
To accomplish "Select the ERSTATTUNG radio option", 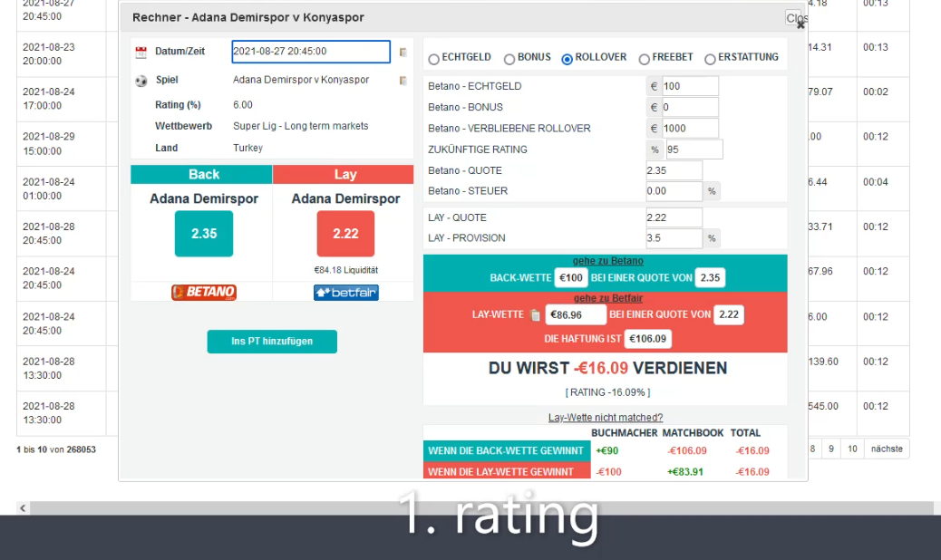I will [x=710, y=59].
